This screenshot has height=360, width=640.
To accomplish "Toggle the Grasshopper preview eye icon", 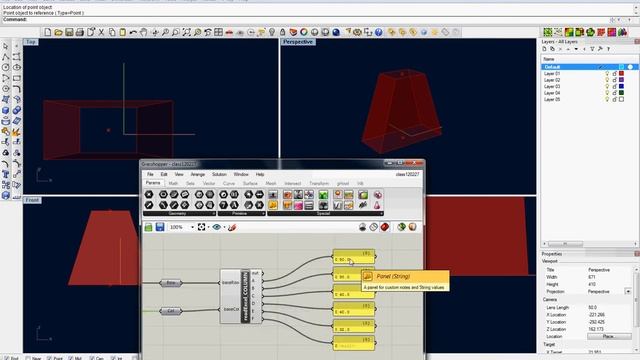I will [216, 227].
